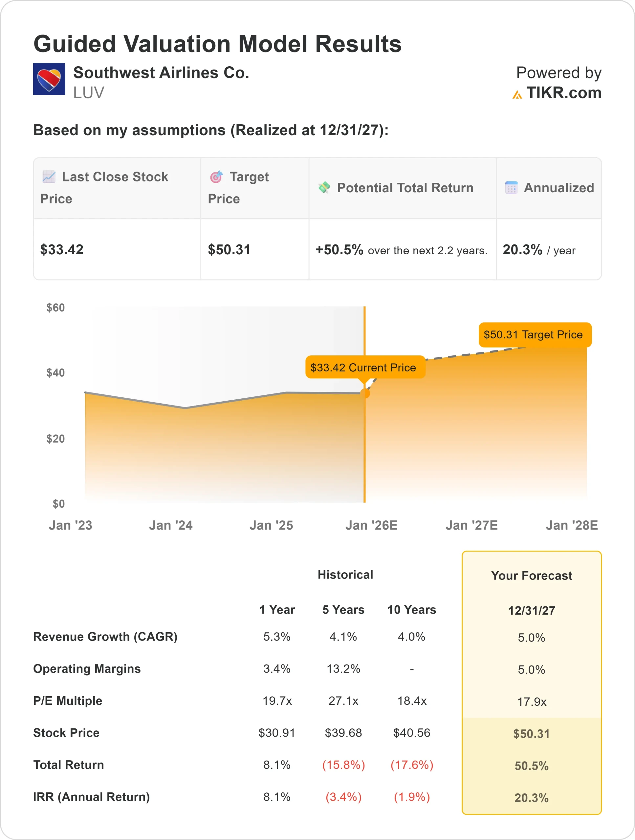Click the $33.42 Current Price label
Screen dimensions: 635x840
(x=363, y=367)
